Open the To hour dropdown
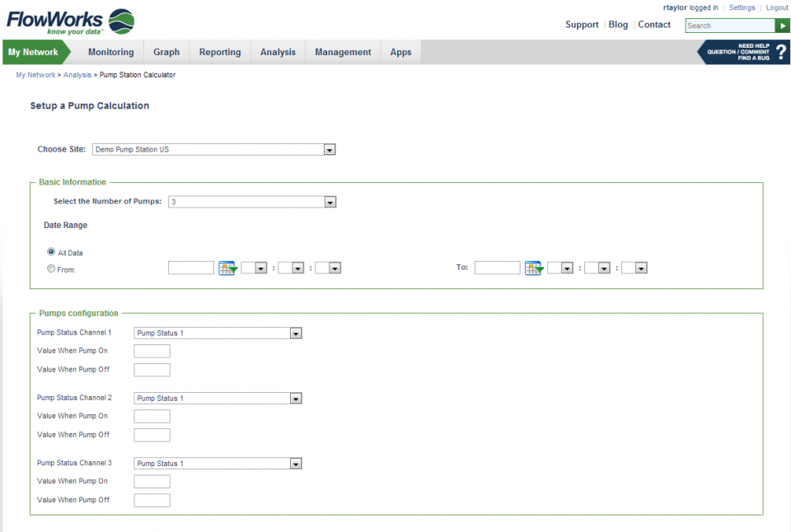The width and height of the screenshot is (791, 532). tap(560, 268)
